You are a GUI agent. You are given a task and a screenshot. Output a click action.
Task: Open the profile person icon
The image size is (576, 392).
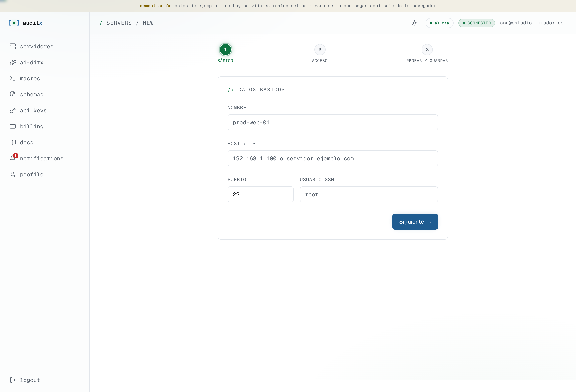coord(13,174)
